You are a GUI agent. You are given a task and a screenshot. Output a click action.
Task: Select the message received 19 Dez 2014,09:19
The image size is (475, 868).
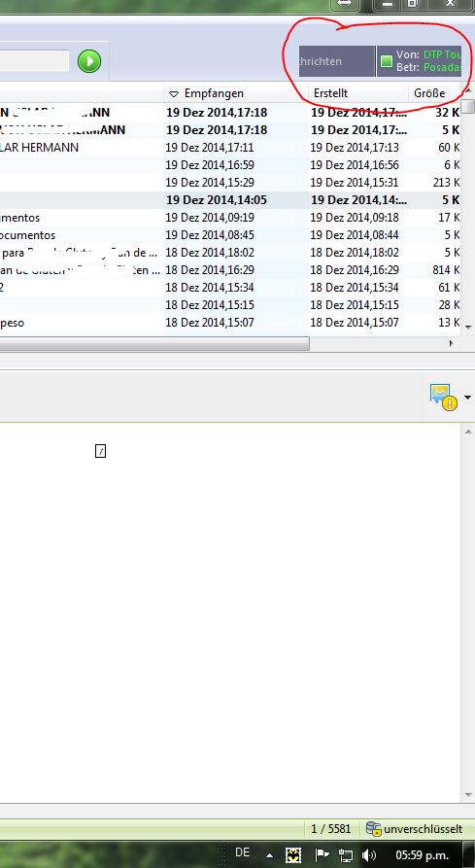click(230, 218)
